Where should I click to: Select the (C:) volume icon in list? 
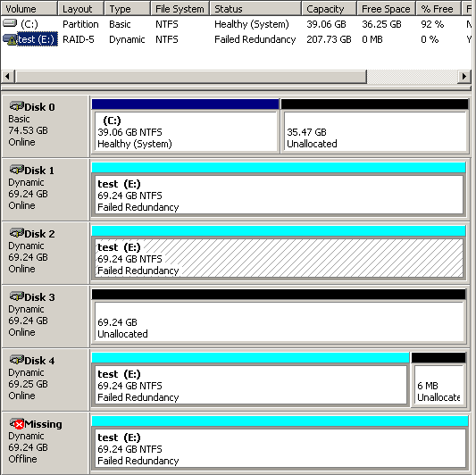click(10, 23)
